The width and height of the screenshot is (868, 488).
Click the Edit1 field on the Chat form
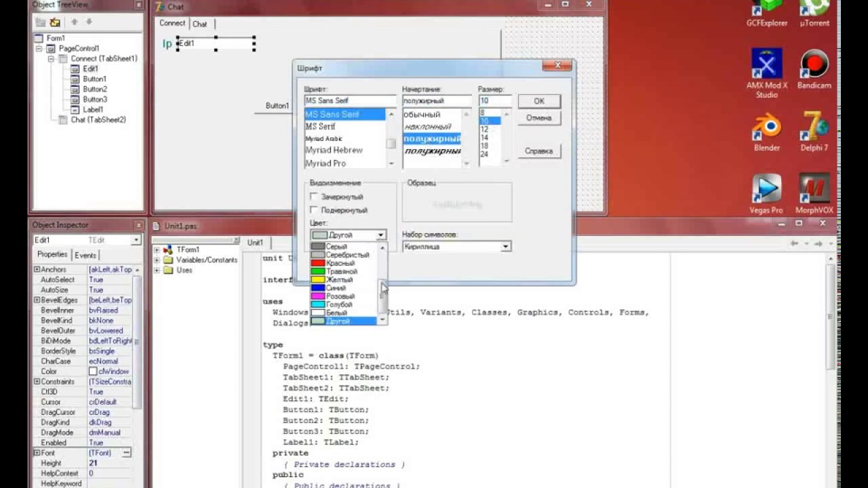pyautogui.click(x=216, y=43)
